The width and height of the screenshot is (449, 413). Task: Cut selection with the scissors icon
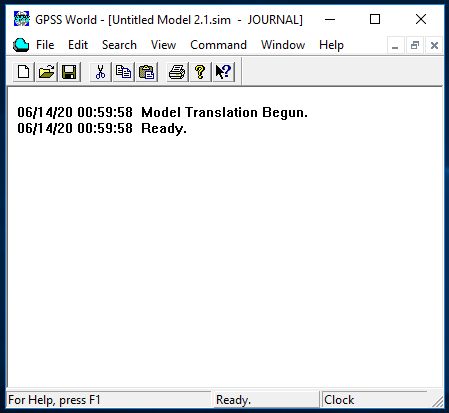coord(100,72)
